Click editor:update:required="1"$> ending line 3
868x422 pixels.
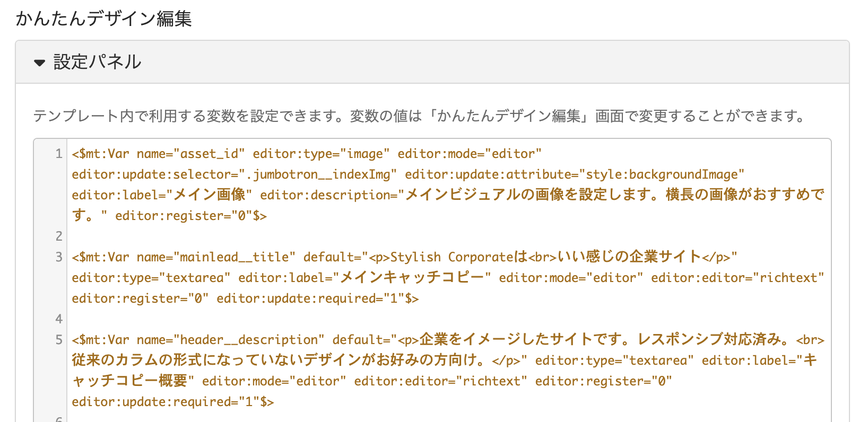click(317, 298)
